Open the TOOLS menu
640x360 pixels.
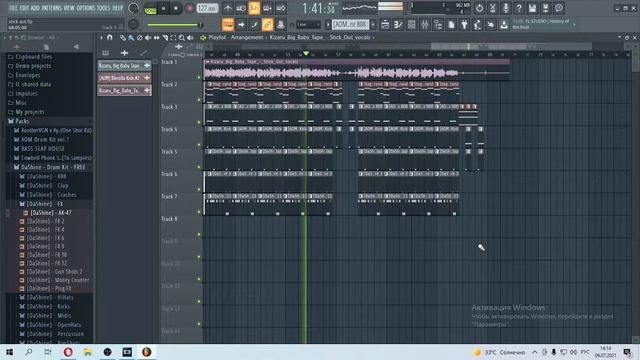pos(104,8)
